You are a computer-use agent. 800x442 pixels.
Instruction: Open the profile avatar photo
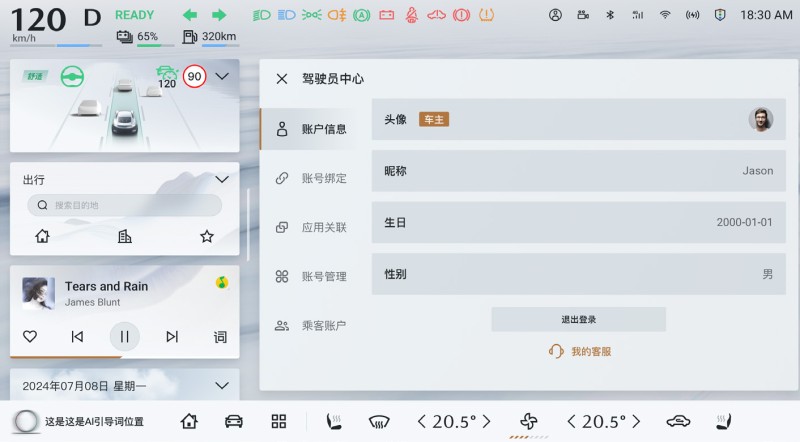761,119
